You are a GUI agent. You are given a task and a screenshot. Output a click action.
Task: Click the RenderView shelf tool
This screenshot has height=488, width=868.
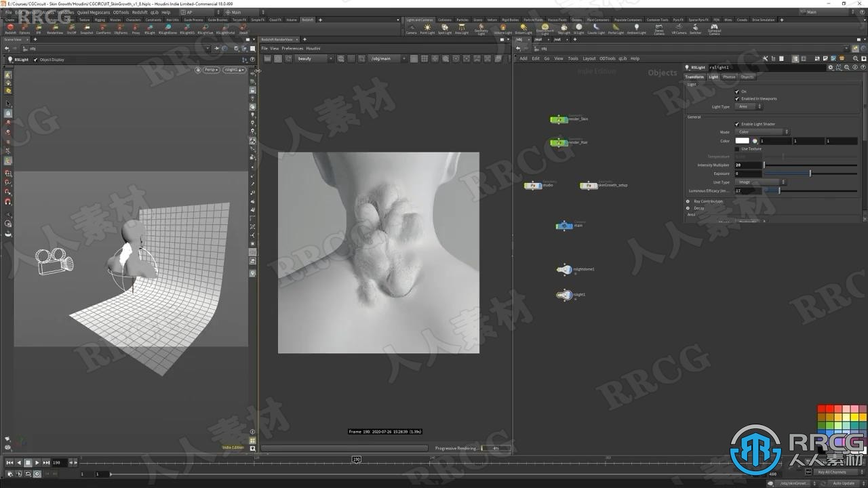point(55,29)
